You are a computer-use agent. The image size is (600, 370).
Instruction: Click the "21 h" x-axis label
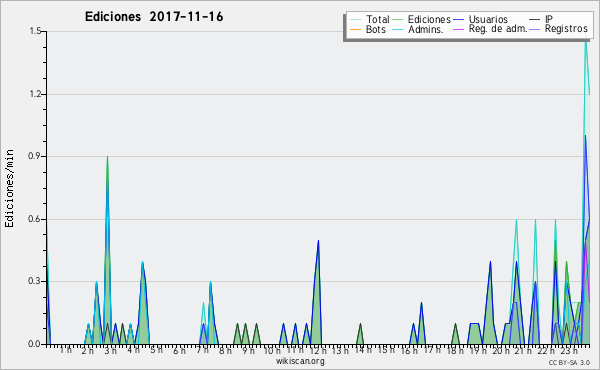[523, 351]
